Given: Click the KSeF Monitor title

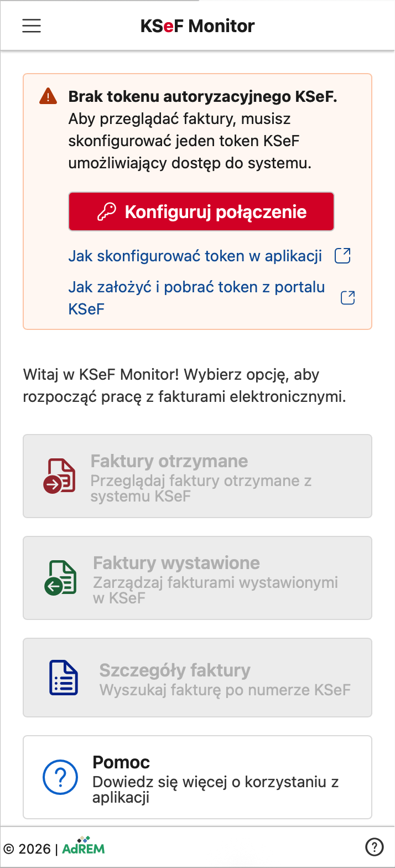Looking at the screenshot, I should click(197, 25).
